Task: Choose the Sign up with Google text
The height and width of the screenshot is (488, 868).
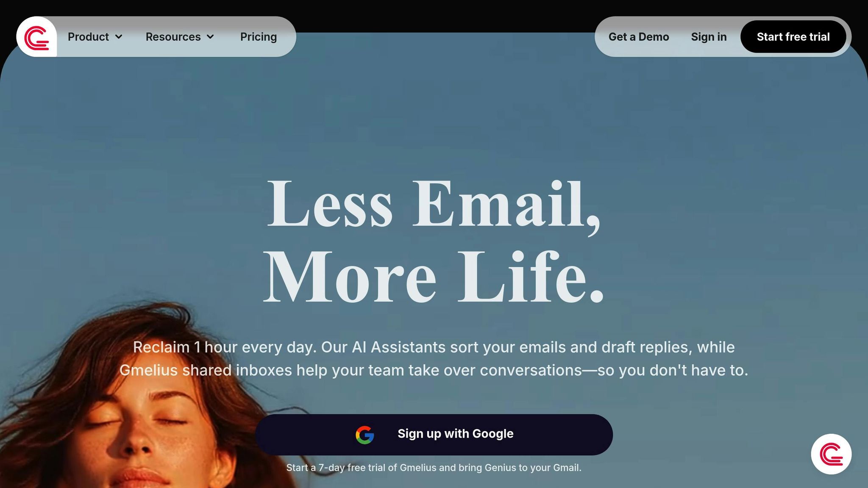Action: [x=456, y=434]
